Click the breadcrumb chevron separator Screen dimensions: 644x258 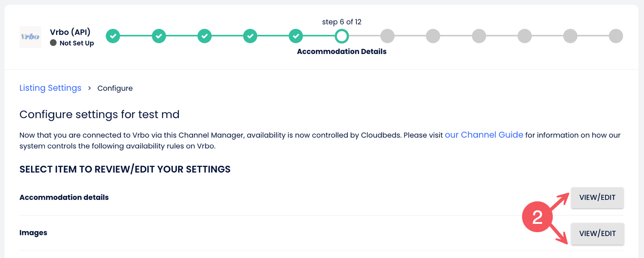click(x=89, y=88)
